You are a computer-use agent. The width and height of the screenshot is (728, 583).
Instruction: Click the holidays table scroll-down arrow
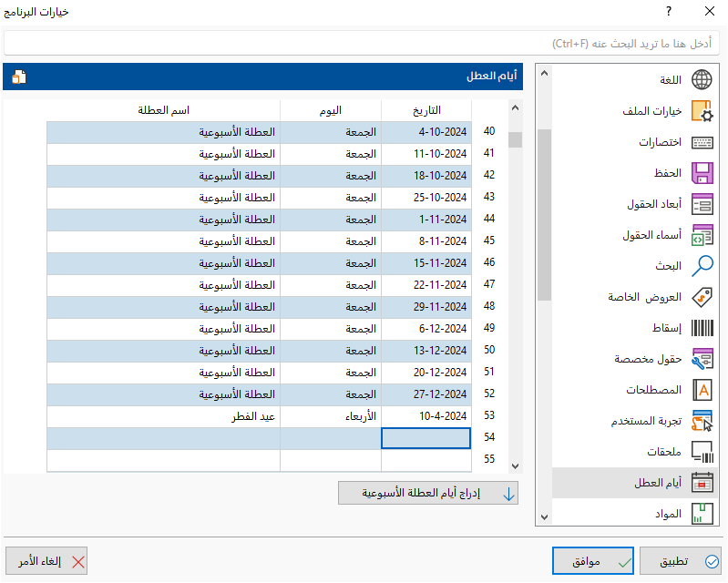coord(515,466)
